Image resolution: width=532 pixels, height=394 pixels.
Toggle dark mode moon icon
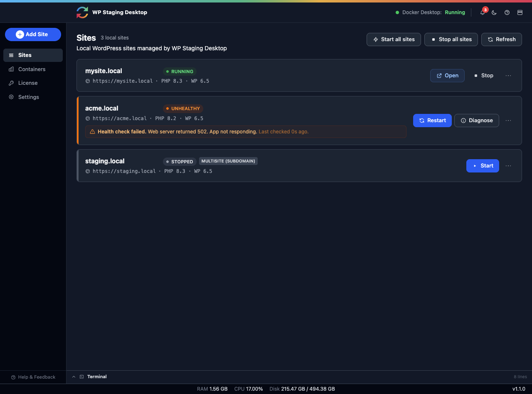(494, 12)
